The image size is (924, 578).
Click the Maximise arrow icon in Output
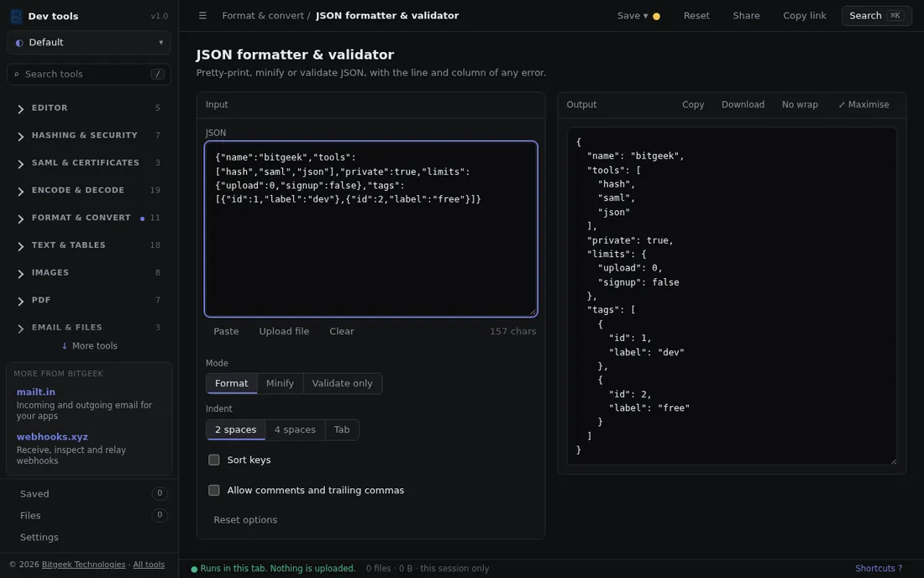(842, 105)
